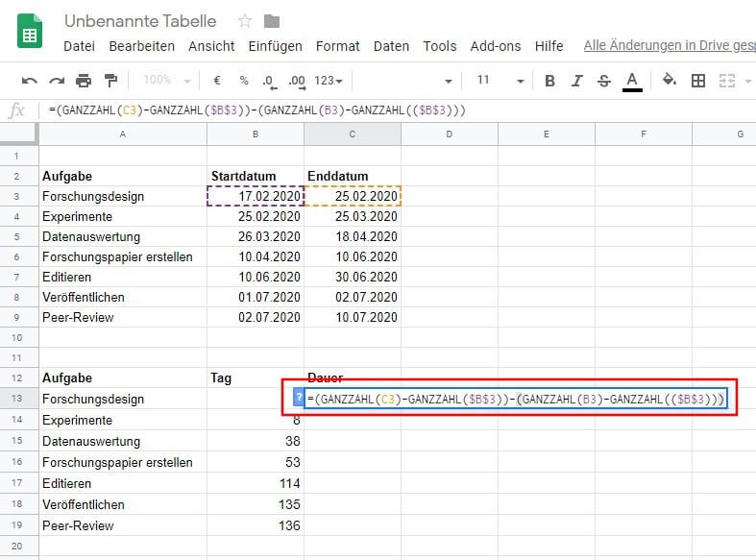756x560 pixels.
Task: Open the Einfügen menu
Action: 276,46
